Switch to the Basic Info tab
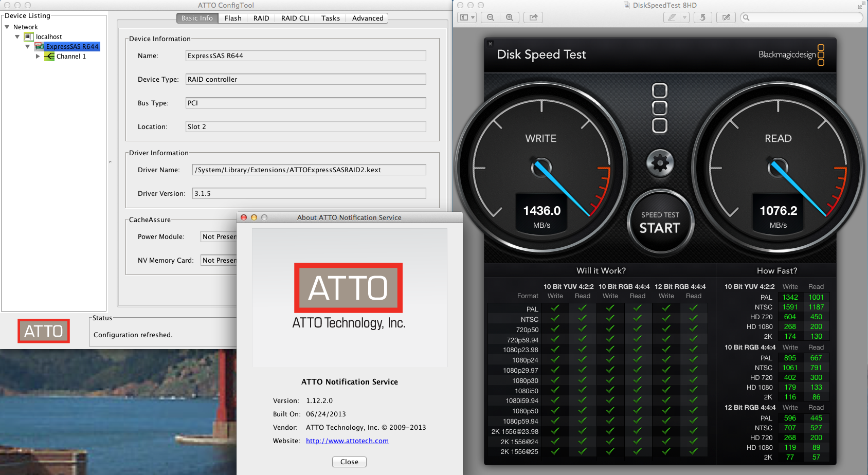 [x=197, y=18]
